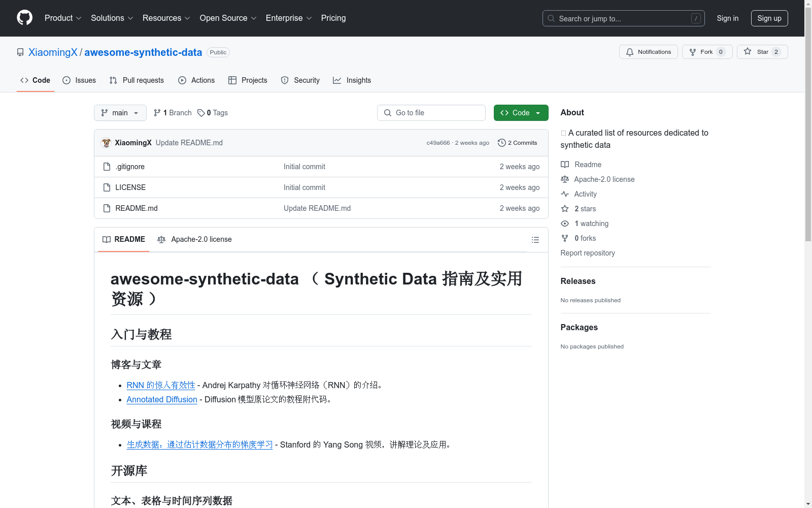812x508 pixels.
Task: Open Initial commit message in .gitignore row
Action: [304, 167]
